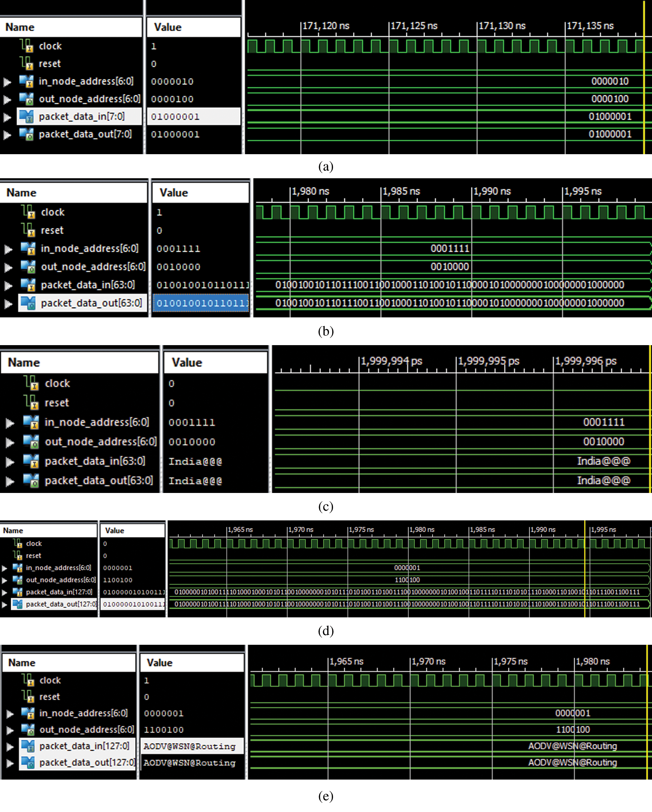Click the in_node_address bus icon in panel (a)

click(x=27, y=81)
